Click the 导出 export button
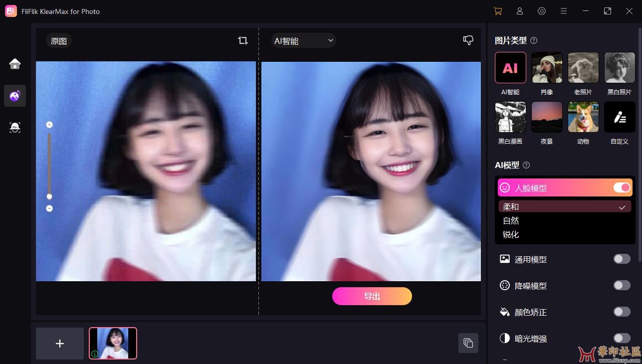The width and height of the screenshot is (642, 364). coord(372,296)
